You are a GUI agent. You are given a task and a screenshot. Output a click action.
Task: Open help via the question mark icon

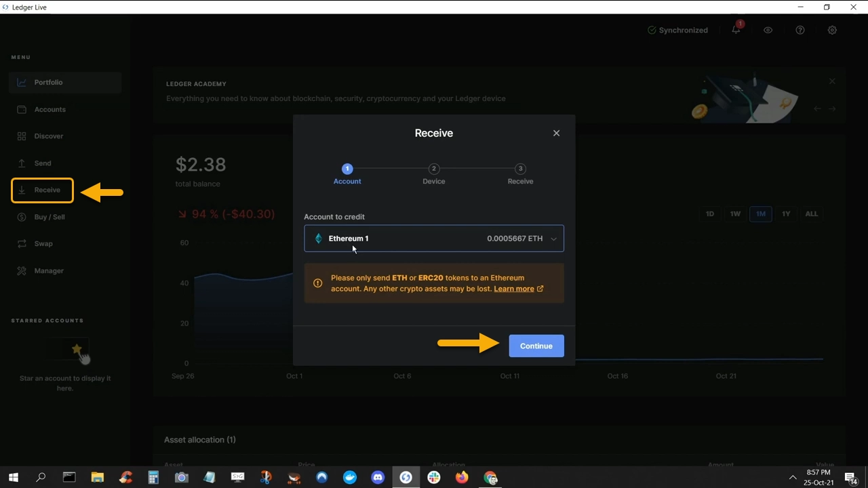tap(800, 30)
